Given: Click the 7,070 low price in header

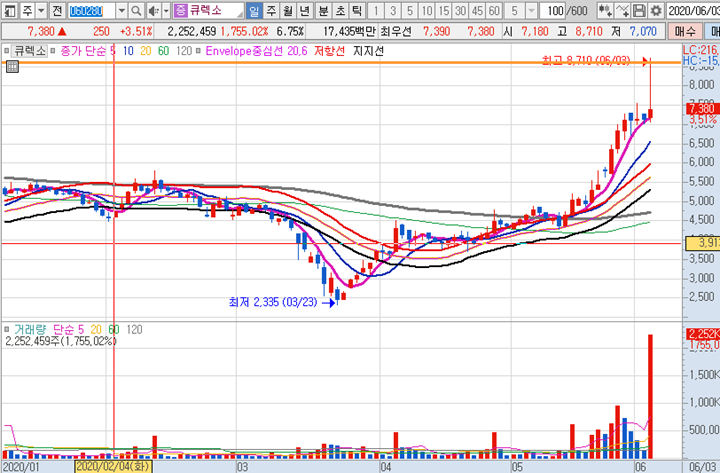Looking at the screenshot, I should (x=643, y=31).
